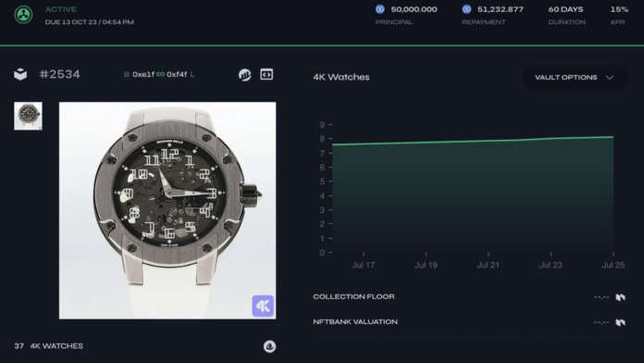Image resolution: width=644 pixels, height=363 pixels.
Task: Click the Vault Options chevron arrow
Action: click(610, 77)
